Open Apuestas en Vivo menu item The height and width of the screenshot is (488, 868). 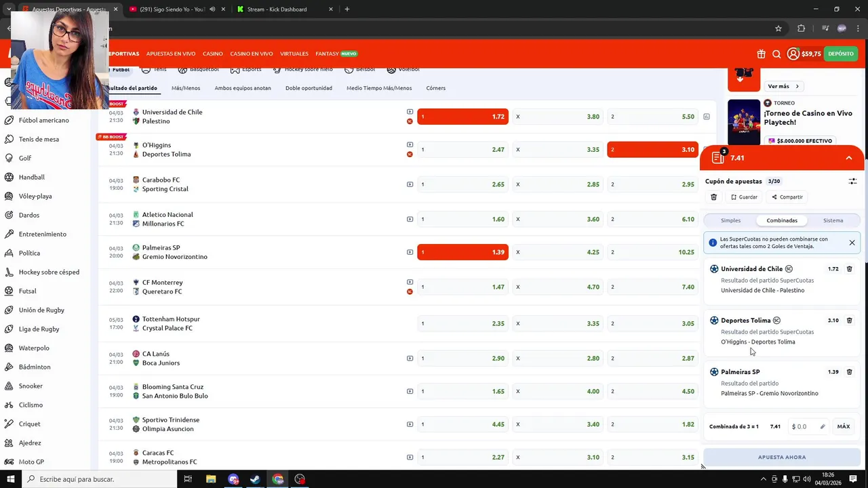click(x=171, y=54)
